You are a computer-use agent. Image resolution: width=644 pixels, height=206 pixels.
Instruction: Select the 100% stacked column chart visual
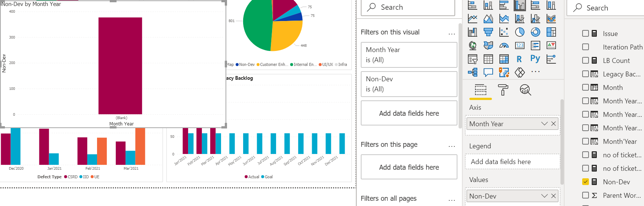click(x=551, y=5)
